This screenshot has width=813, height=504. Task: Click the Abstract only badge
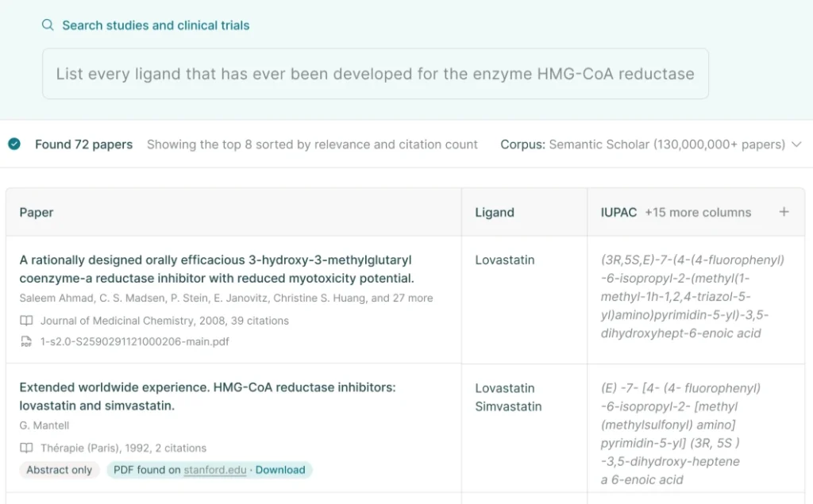59,470
